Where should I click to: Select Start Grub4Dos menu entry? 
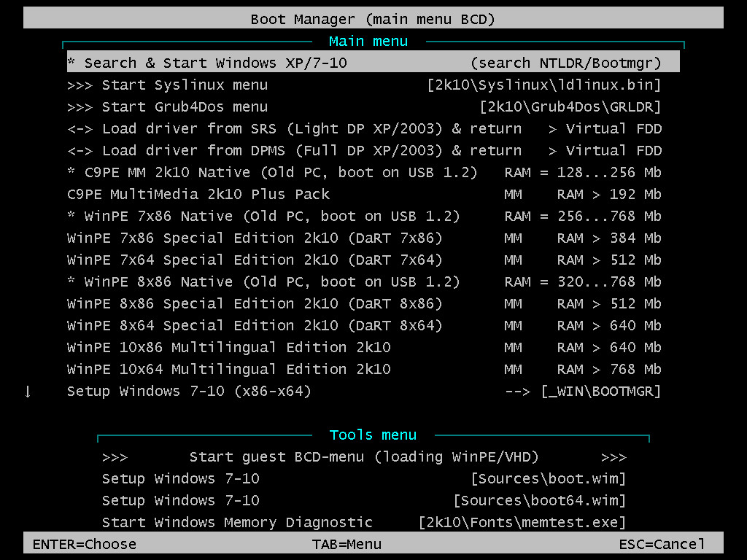[x=363, y=106]
